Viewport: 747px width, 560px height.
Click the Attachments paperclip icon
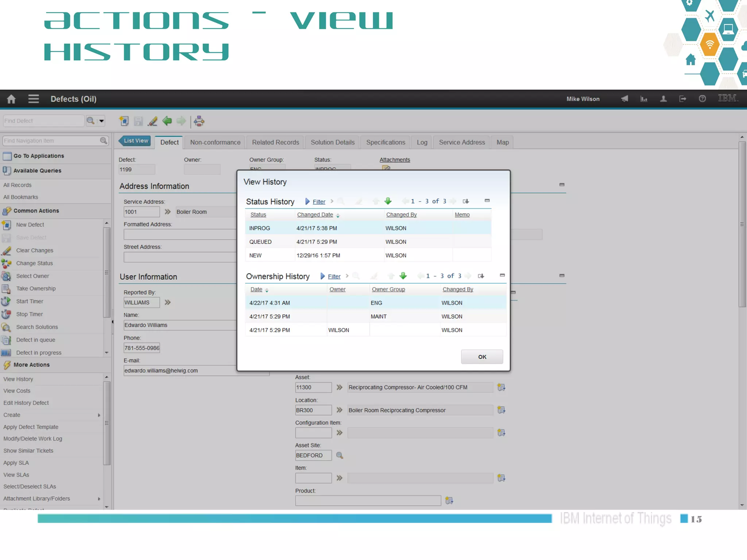click(386, 168)
